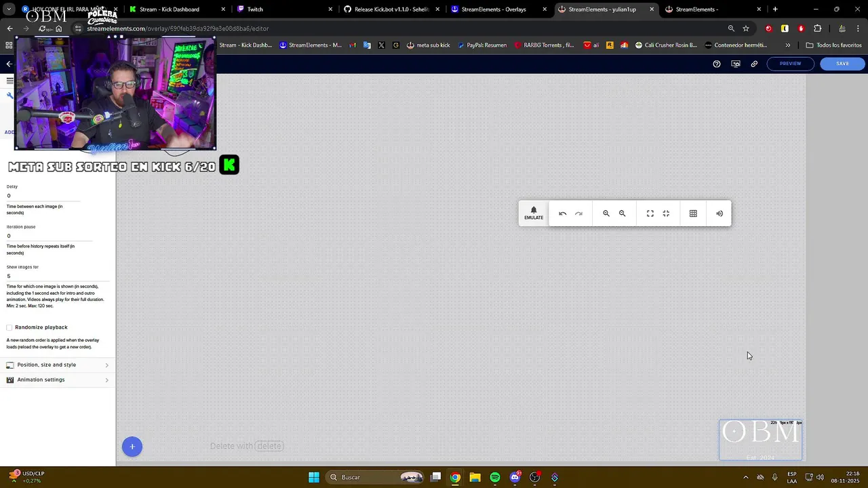Open the PayPal: Resumen bookmark
Viewport: 868px width, 488px height.
click(482, 45)
